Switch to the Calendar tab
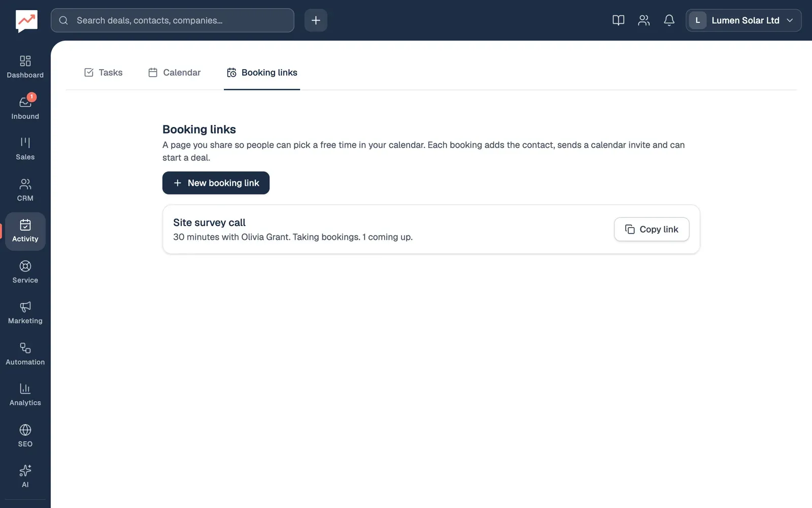Screen dimensions: 812x508 (175, 73)
